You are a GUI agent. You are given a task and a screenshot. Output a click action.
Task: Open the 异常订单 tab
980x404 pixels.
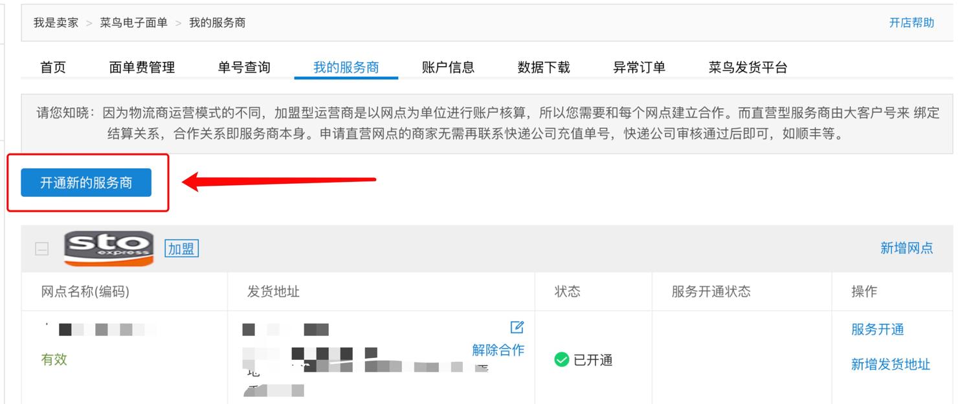(x=639, y=67)
